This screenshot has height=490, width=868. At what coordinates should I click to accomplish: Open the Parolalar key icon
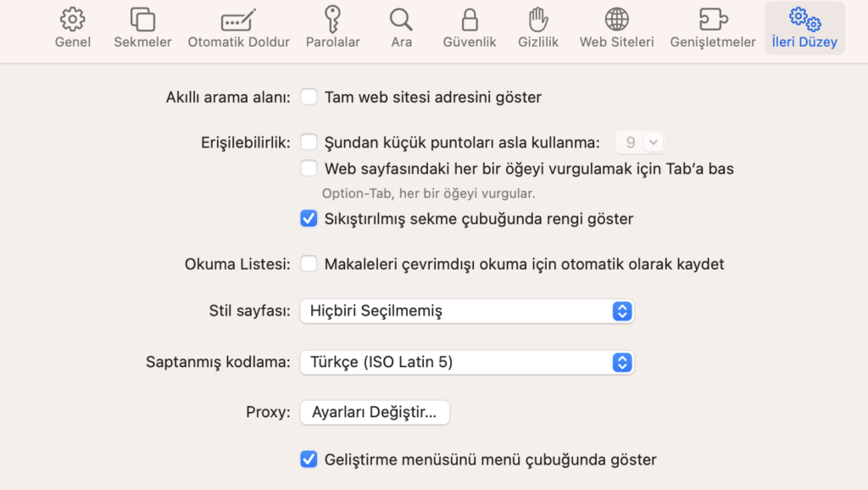[x=333, y=25]
